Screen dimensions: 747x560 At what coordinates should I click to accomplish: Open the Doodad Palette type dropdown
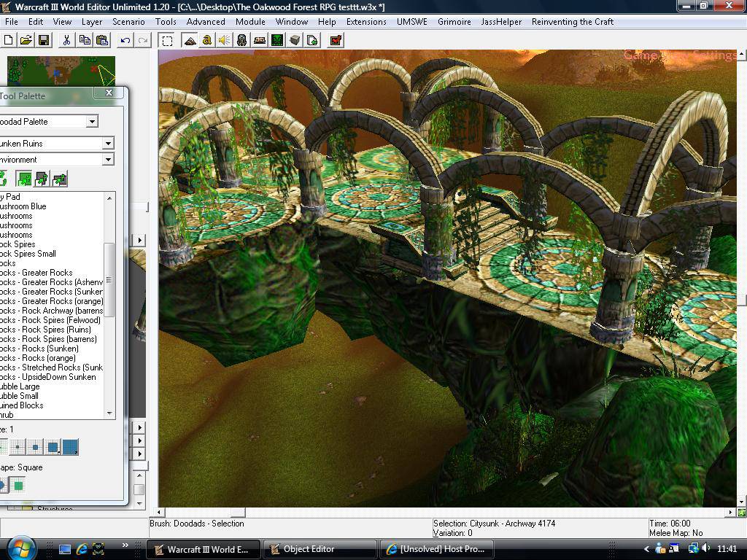point(93,122)
